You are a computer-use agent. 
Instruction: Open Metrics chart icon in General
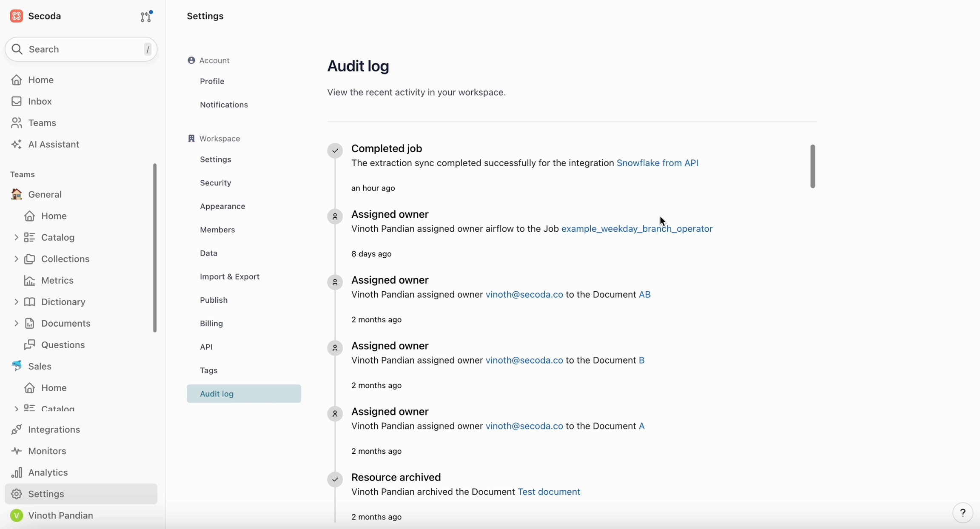tap(29, 280)
